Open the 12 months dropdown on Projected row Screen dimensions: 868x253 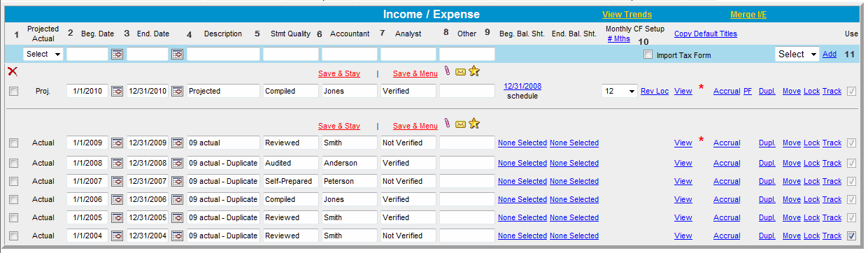[x=620, y=91]
